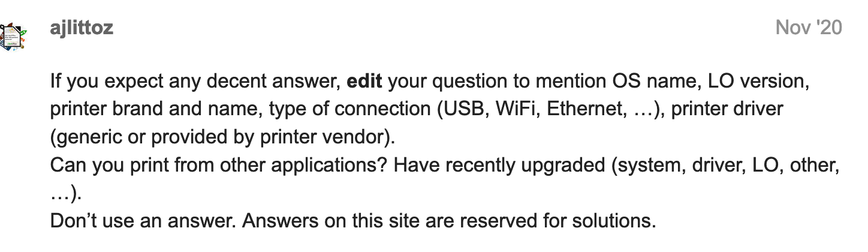868x252 pixels.
Task: Click the phrase "Have recently upgraded"
Action: [499, 165]
